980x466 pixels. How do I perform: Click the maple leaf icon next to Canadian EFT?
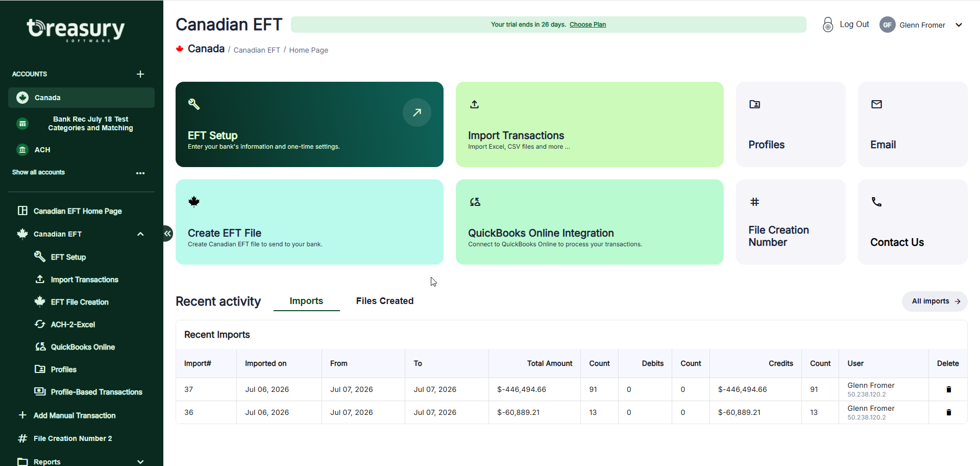pyautogui.click(x=22, y=234)
